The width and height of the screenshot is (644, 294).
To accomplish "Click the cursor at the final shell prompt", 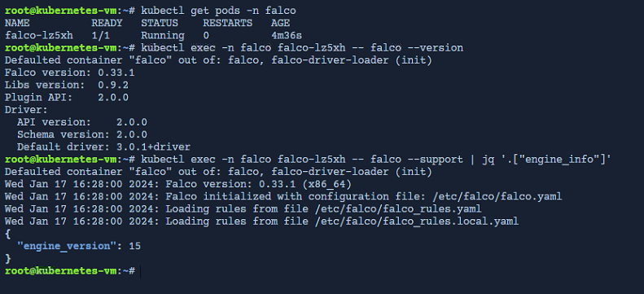I will (141, 271).
